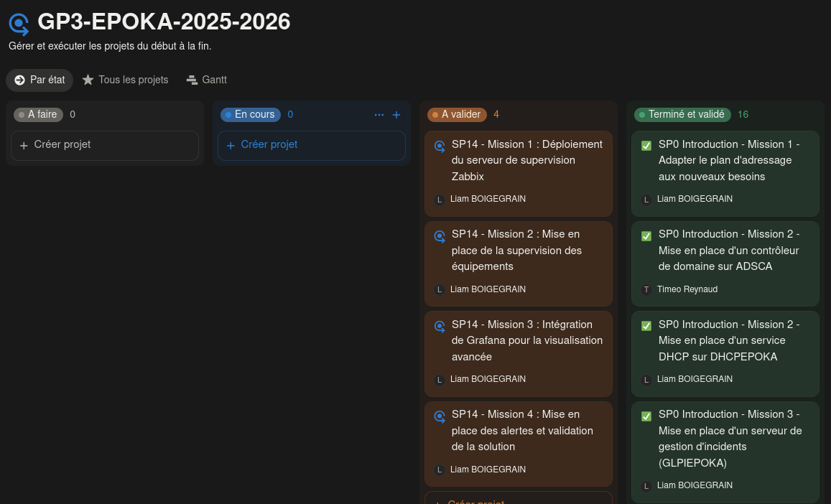831x504 pixels.
Task: Click the A faire status label
Action: click(39, 115)
